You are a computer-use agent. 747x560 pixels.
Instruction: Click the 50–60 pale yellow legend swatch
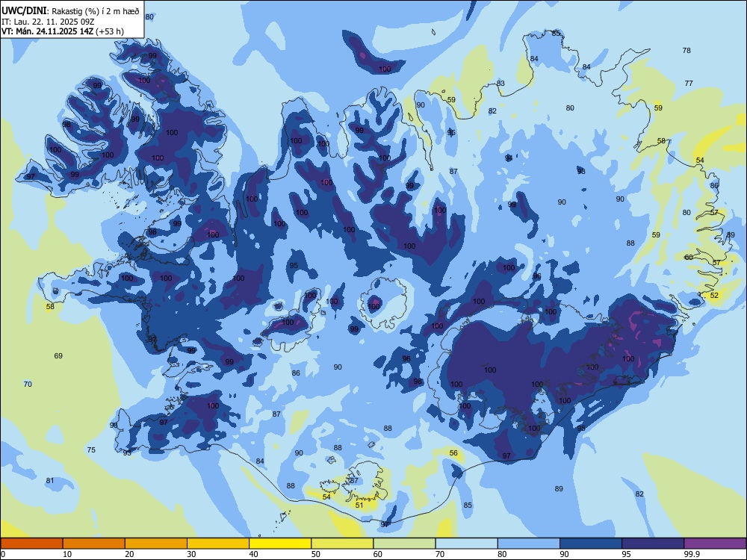coord(342,544)
